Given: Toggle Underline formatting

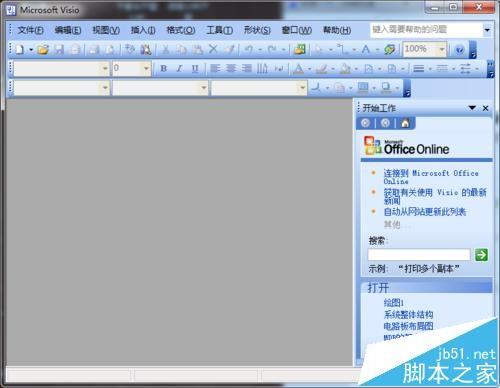Looking at the screenshot, I should 195,68.
